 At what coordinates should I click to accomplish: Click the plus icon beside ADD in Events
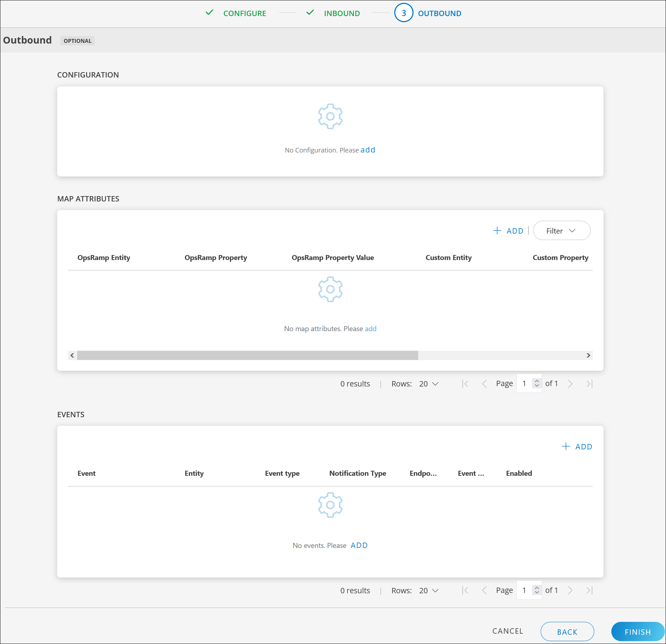pos(566,446)
